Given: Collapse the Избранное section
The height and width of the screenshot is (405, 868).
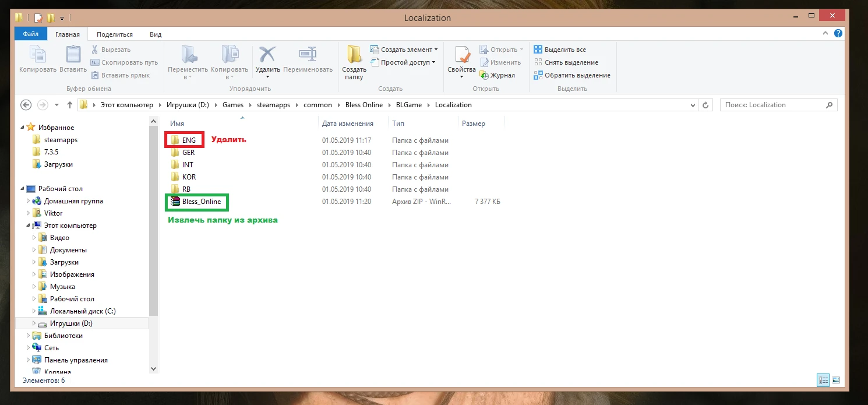Looking at the screenshot, I should [x=22, y=128].
